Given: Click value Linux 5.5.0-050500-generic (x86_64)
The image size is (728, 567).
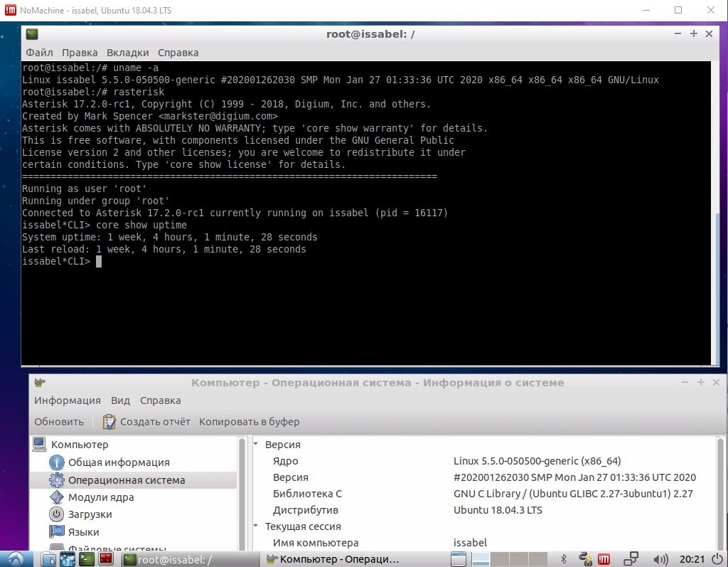Looking at the screenshot, I should 537,461.
